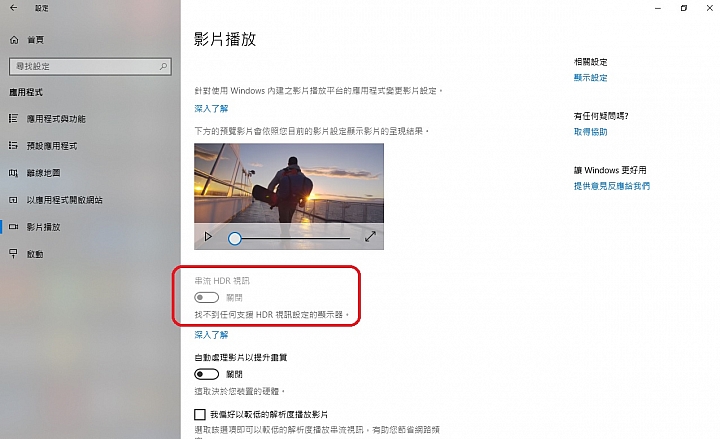Go back using the back arrow
The image size is (720, 439).
click(x=13, y=8)
